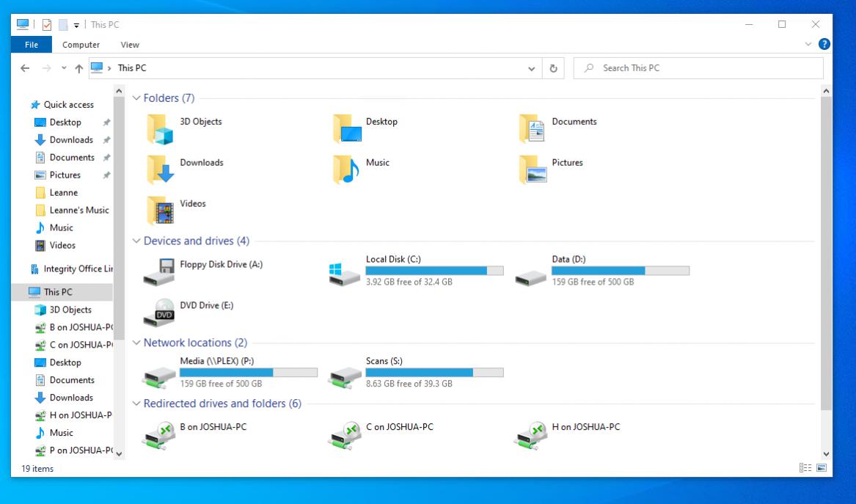Open the Music folder in main pane
Viewport: 856px width, 504px height.
click(x=345, y=170)
